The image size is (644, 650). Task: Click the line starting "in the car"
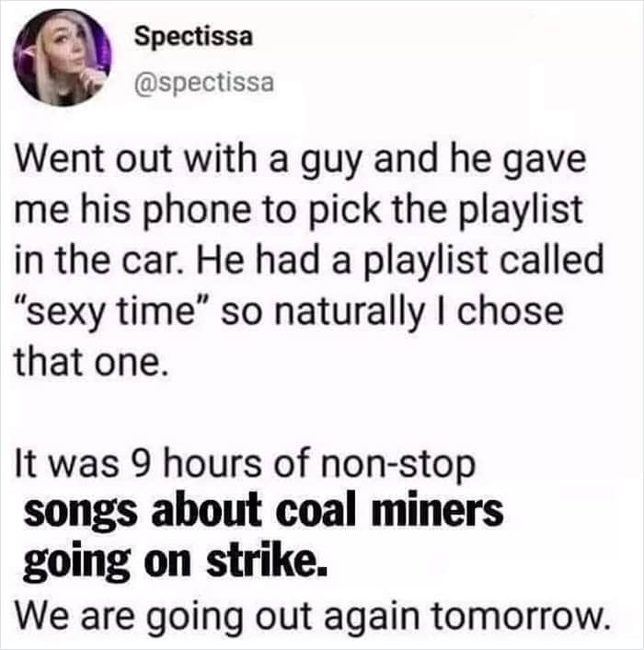(307, 261)
